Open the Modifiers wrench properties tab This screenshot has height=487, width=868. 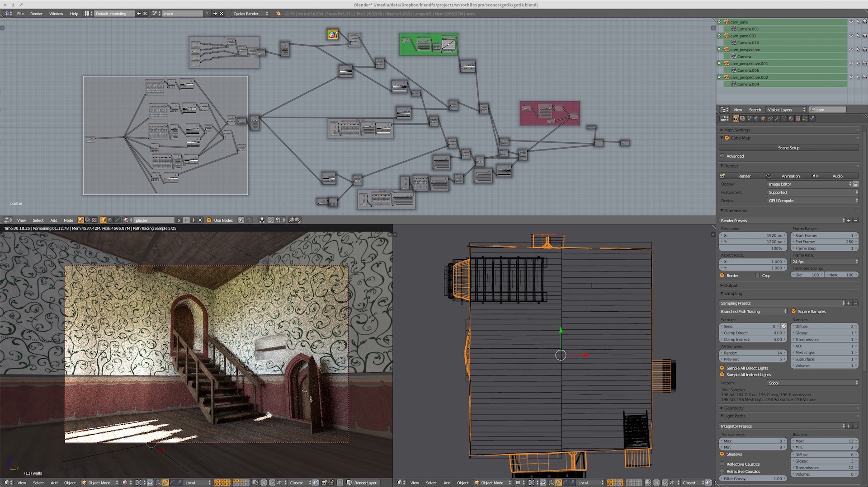pos(777,119)
